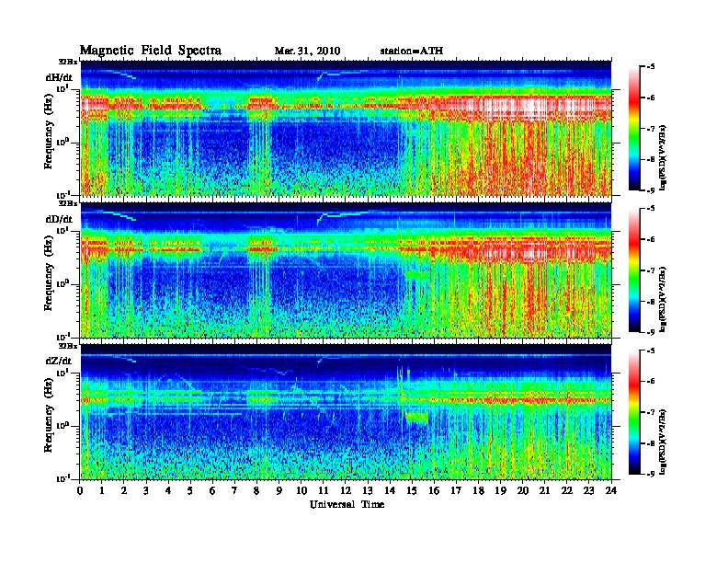Click the 10^0 frequency tick of the dZ/dt panel
The image size is (728, 563).
63,425
